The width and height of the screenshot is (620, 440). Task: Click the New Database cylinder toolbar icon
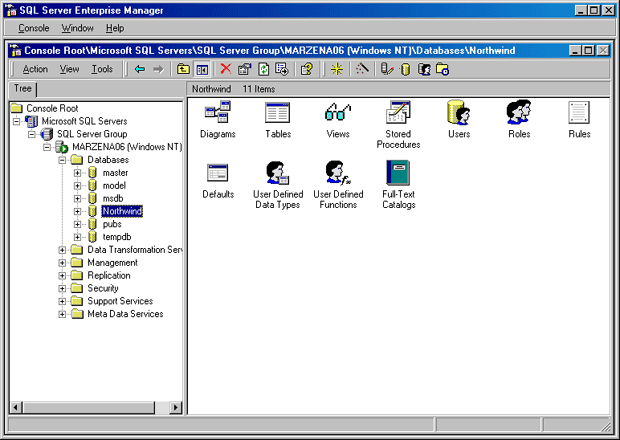[405, 70]
